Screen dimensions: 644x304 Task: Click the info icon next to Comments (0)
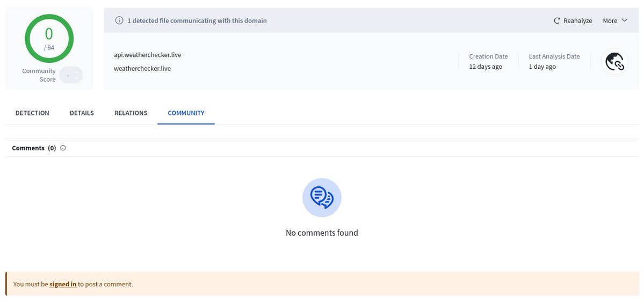pos(63,148)
